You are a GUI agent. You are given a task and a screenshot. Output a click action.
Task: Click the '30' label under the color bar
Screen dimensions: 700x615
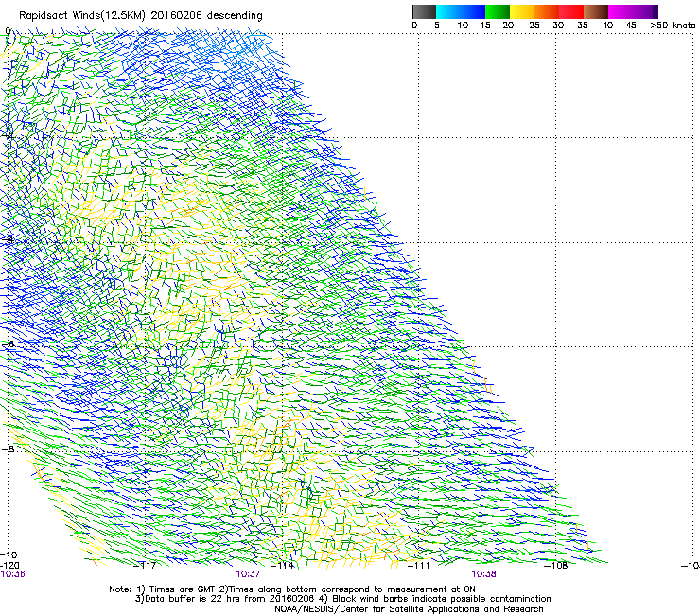pyautogui.click(x=558, y=26)
